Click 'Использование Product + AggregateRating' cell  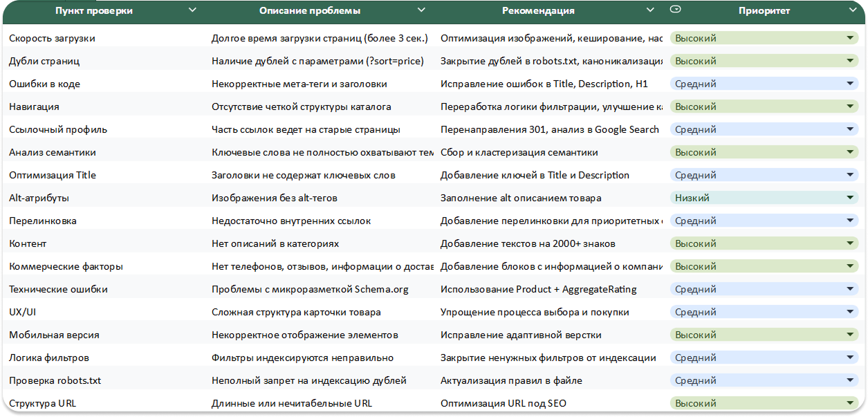538,289
